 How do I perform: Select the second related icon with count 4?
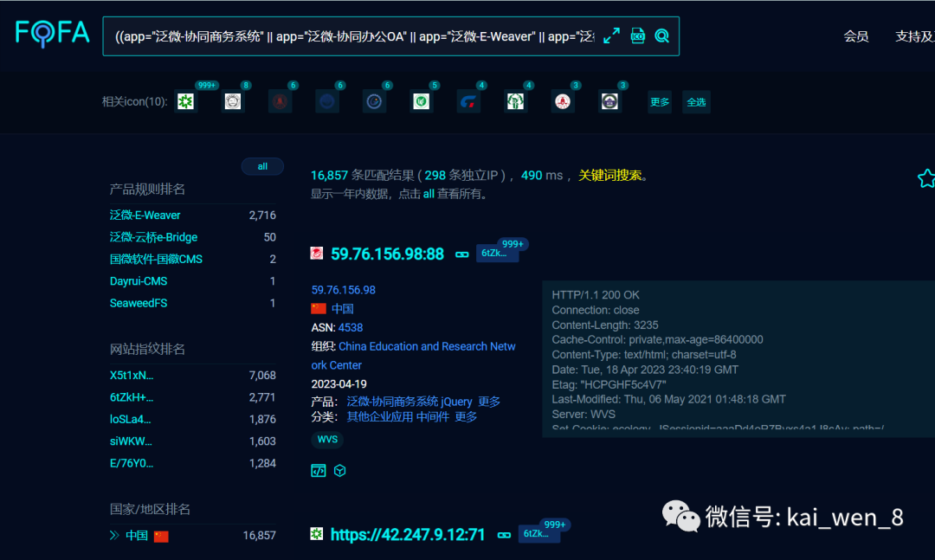[515, 101]
